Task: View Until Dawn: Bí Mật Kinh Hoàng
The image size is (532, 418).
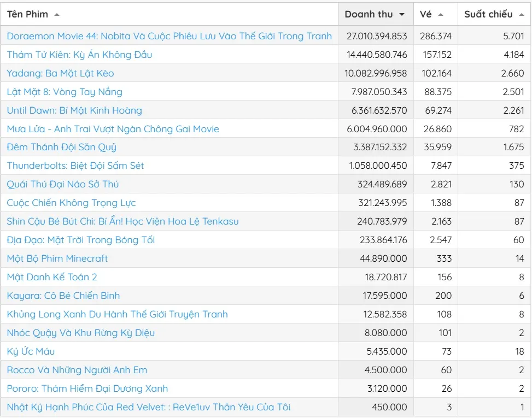Action: point(74,110)
